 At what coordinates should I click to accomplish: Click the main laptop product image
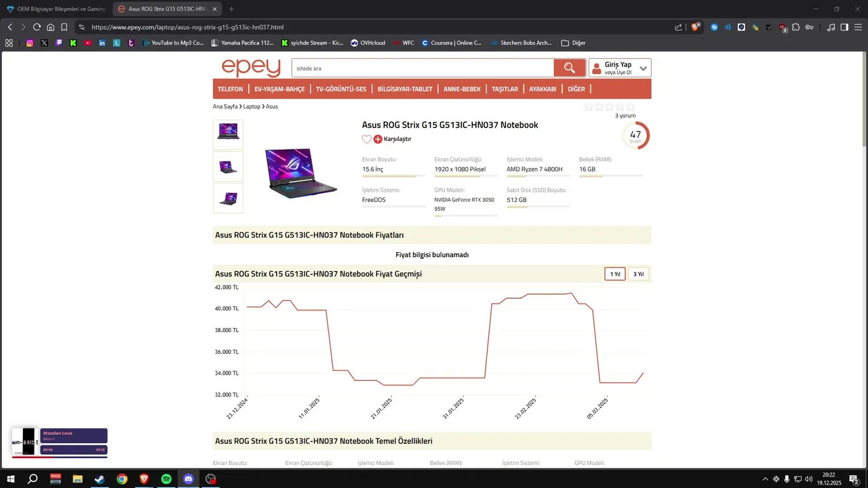[x=301, y=173]
